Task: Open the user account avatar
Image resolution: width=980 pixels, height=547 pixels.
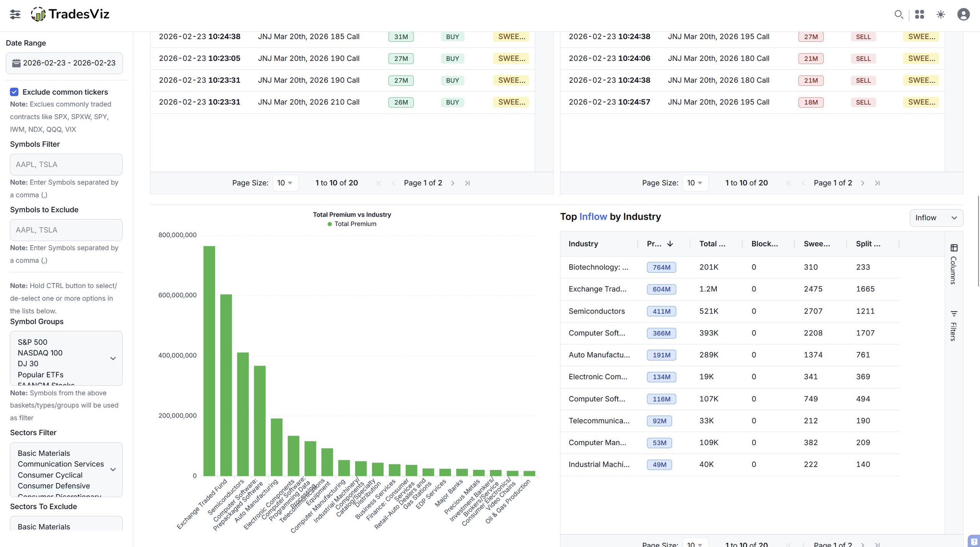Action: 963,14
